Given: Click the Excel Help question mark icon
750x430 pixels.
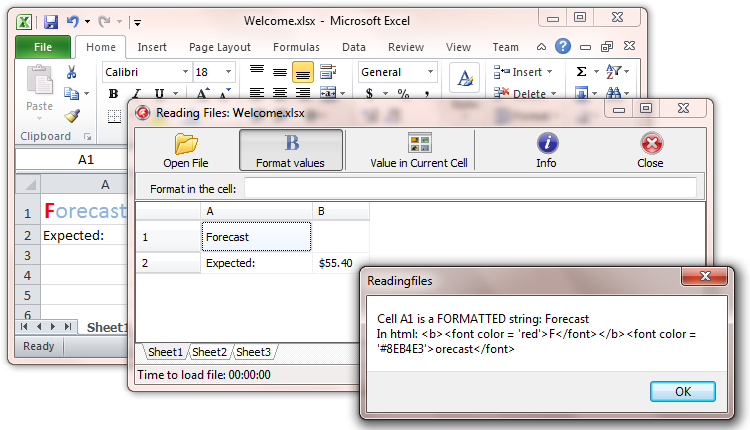Looking at the screenshot, I should [563, 46].
